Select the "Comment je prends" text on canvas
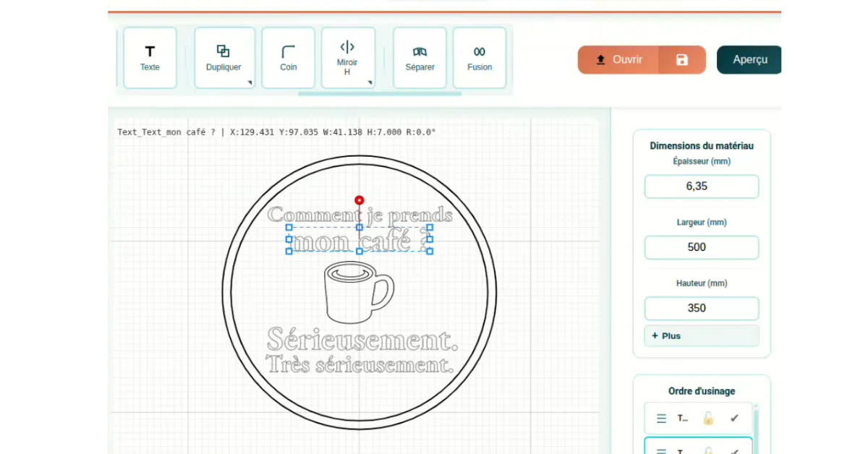Image resolution: width=868 pixels, height=454 pixels. (360, 215)
